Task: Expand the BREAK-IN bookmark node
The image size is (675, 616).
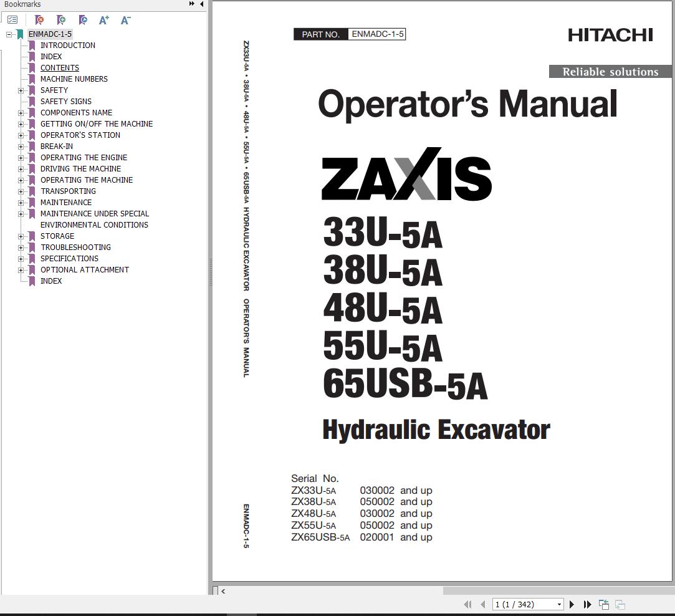Action: (21, 147)
